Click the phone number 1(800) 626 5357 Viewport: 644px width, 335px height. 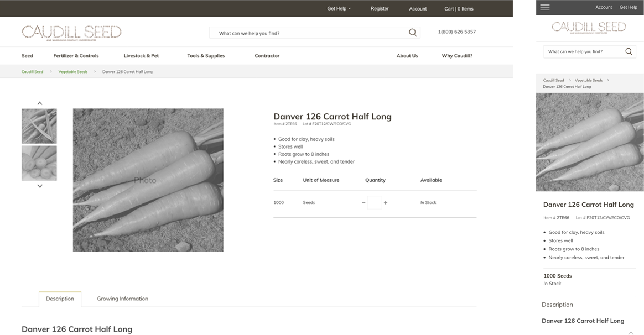456,32
